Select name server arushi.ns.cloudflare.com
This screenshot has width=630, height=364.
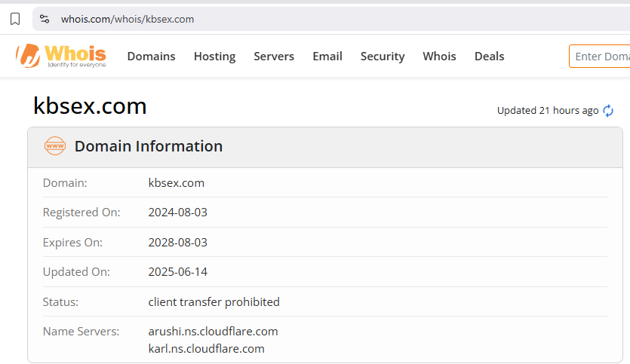(x=213, y=332)
